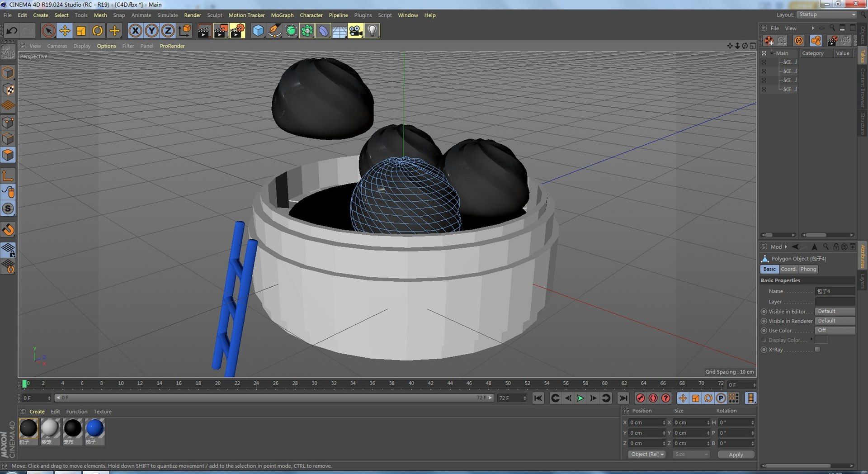Viewport: 868px width, 474px height.
Task: Add a Floor environment object
Action: (340, 31)
